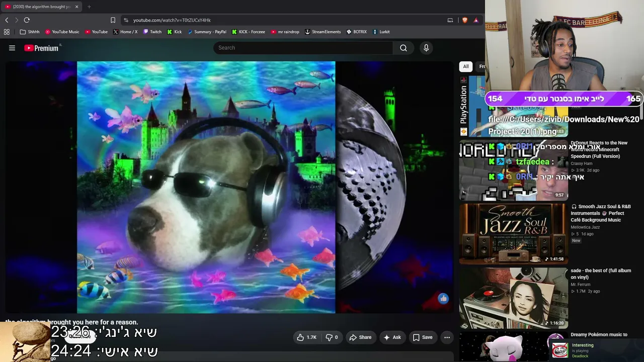Open the YouTube bookmark
The image size is (644, 362).
96,32
